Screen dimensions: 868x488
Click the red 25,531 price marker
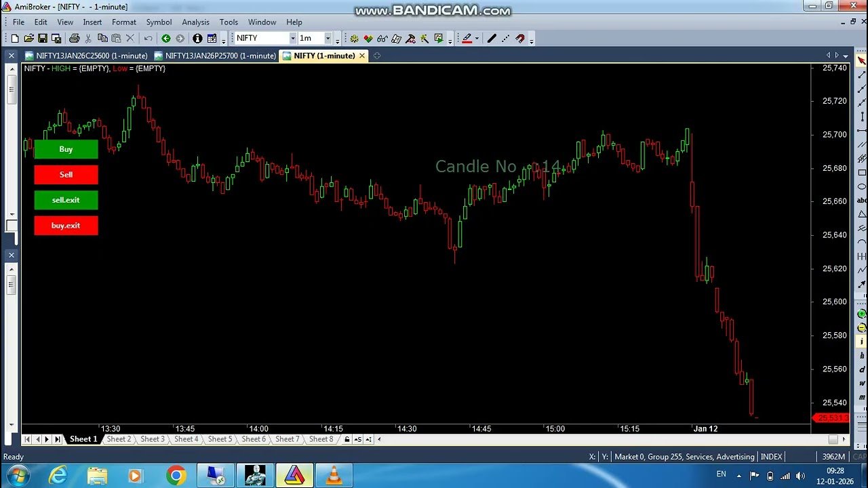[830, 418]
